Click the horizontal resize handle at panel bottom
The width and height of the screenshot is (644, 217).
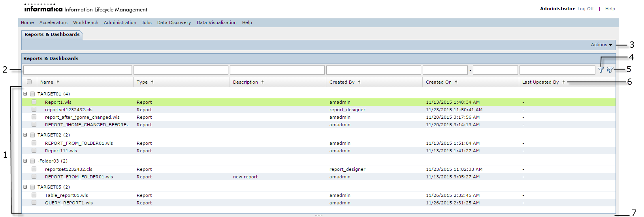tap(319, 215)
